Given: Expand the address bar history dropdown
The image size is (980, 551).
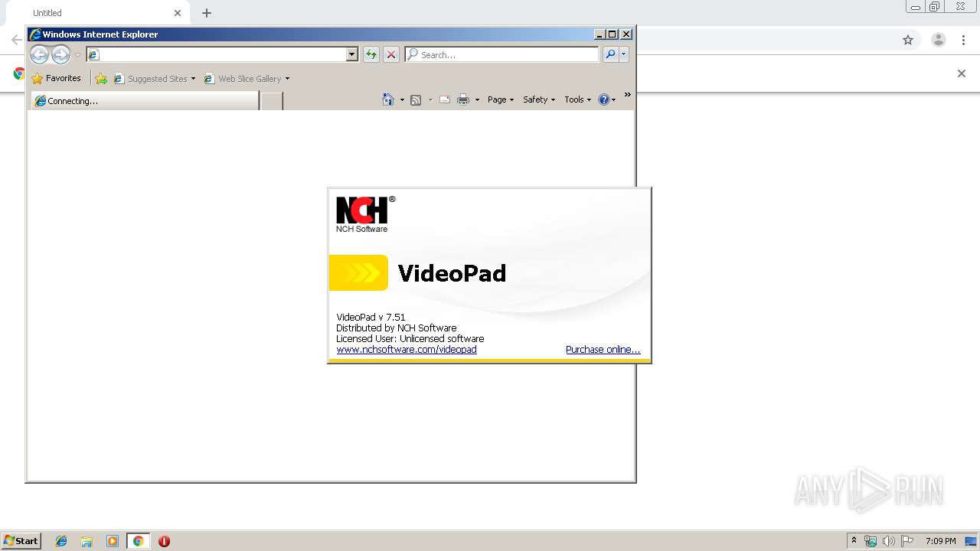Looking at the screenshot, I should pos(352,54).
